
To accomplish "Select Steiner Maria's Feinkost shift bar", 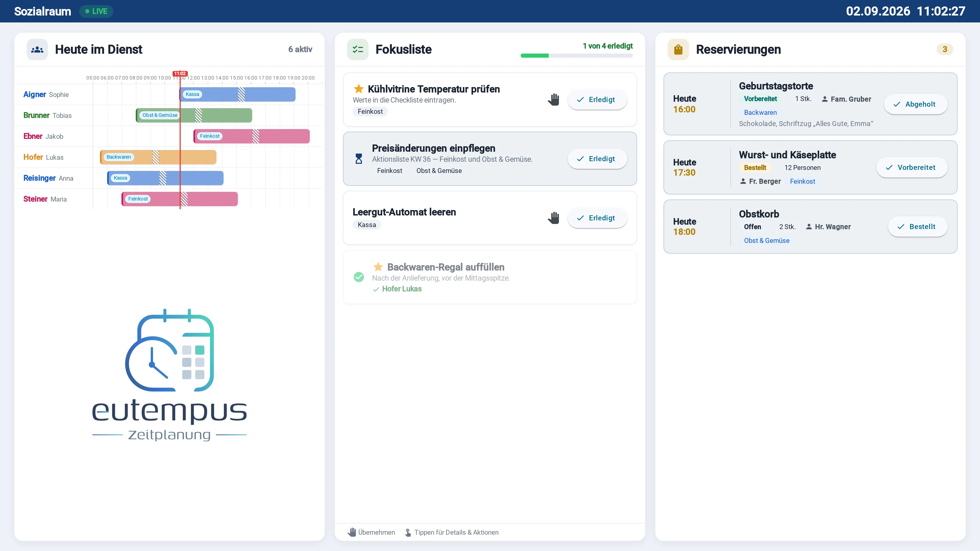I will pos(180,199).
